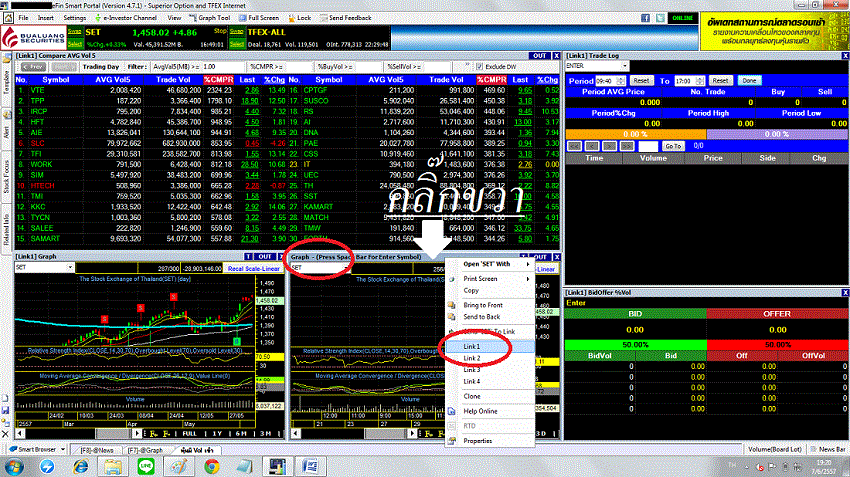The width and height of the screenshot is (850, 477).
Task: Open File Explorer folder on taskbar
Action: pos(113,466)
